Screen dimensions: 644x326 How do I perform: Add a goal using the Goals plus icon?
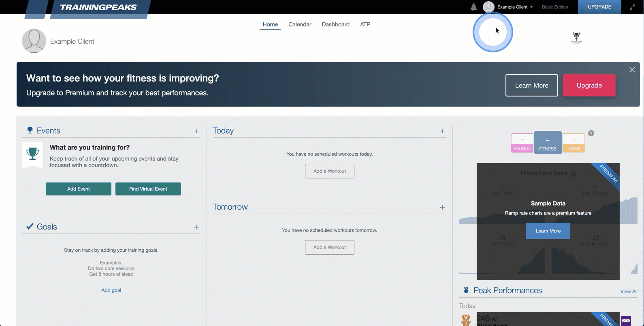click(x=196, y=227)
